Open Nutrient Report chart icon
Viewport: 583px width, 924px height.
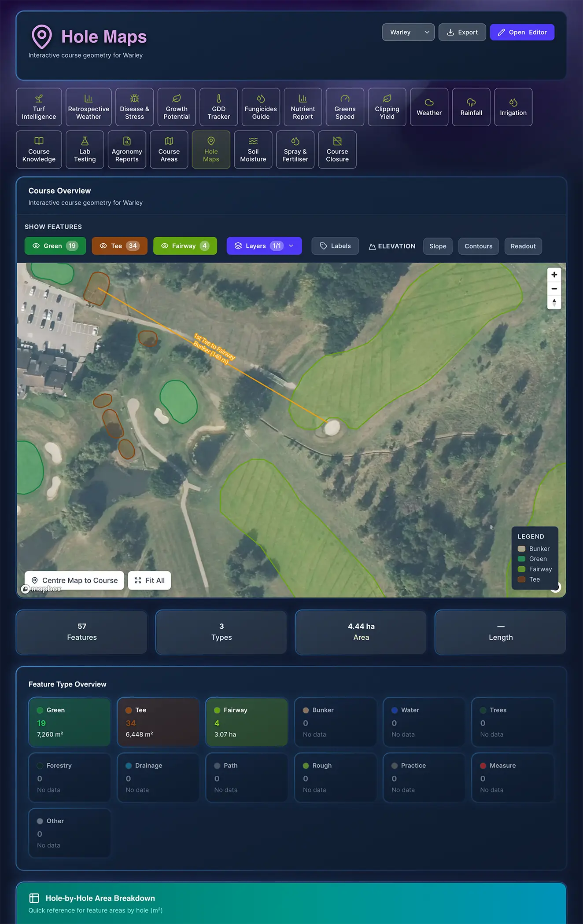(303, 99)
